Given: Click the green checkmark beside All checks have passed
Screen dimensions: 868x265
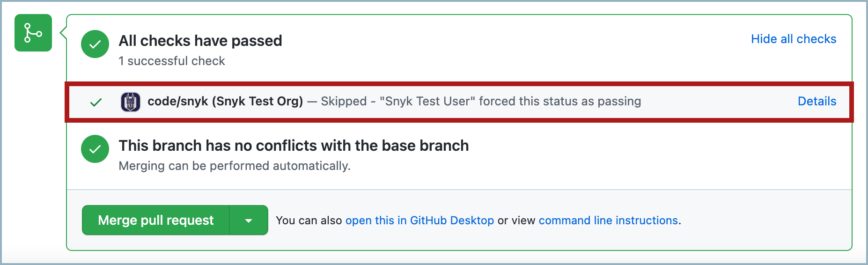Looking at the screenshot, I should click(95, 44).
